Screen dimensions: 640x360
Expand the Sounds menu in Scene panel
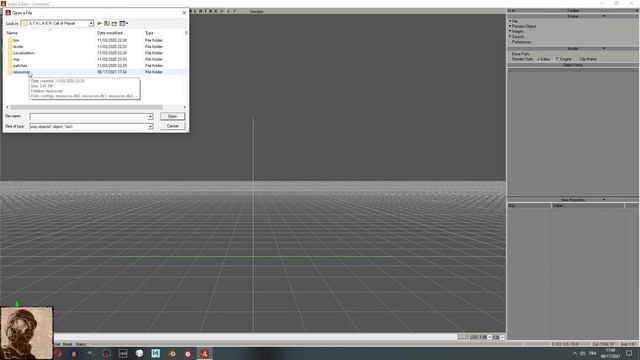[x=517, y=37]
